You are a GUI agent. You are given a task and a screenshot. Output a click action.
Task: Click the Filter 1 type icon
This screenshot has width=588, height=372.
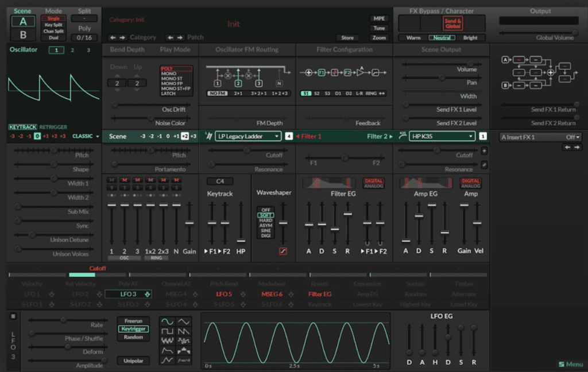[208, 136]
